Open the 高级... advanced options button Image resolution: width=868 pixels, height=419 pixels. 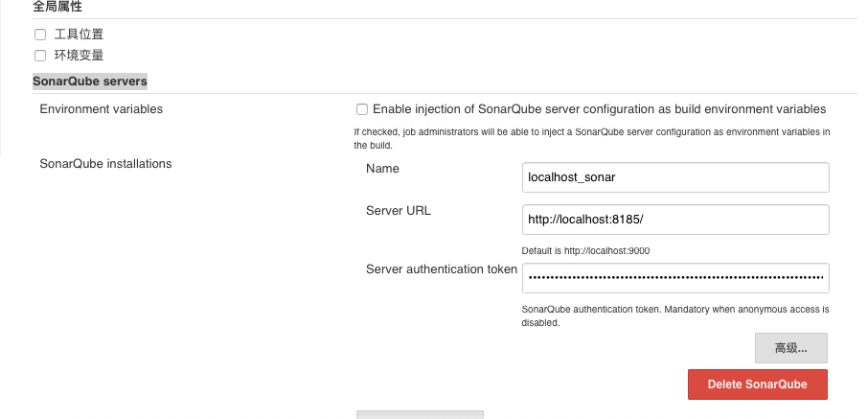coord(790,347)
